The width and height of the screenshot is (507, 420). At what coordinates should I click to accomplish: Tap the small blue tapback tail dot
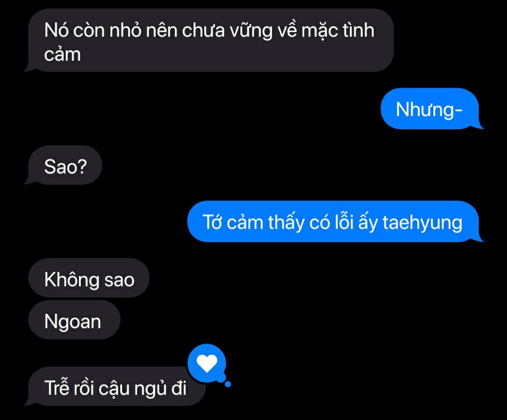(228, 384)
